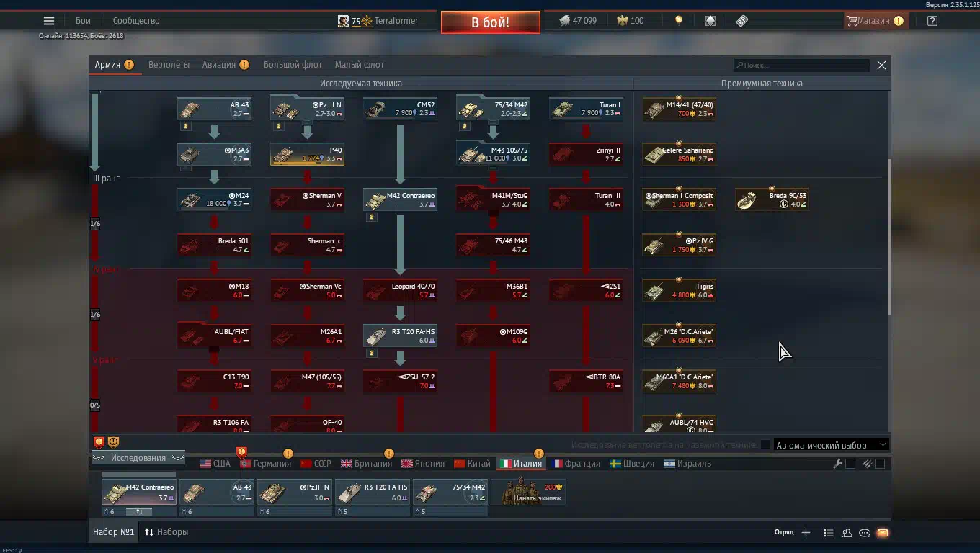
Task: Click the Silver Lions balance icon
Action: (565, 21)
